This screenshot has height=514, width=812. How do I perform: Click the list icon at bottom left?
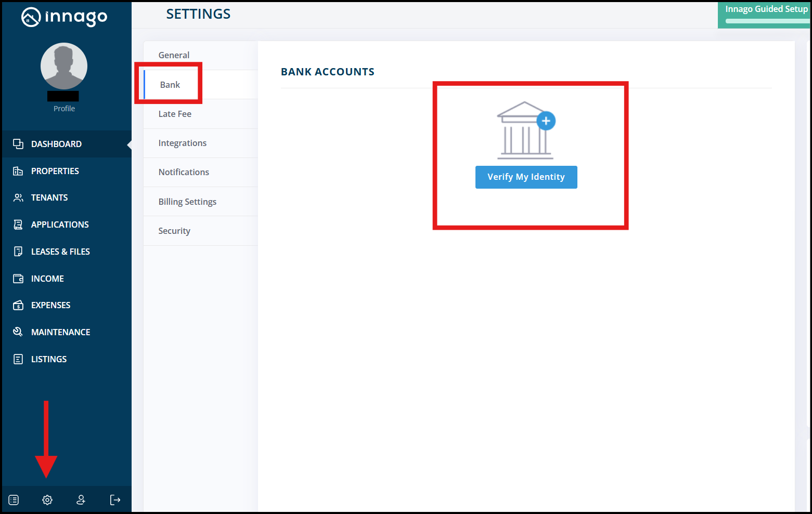(14, 500)
